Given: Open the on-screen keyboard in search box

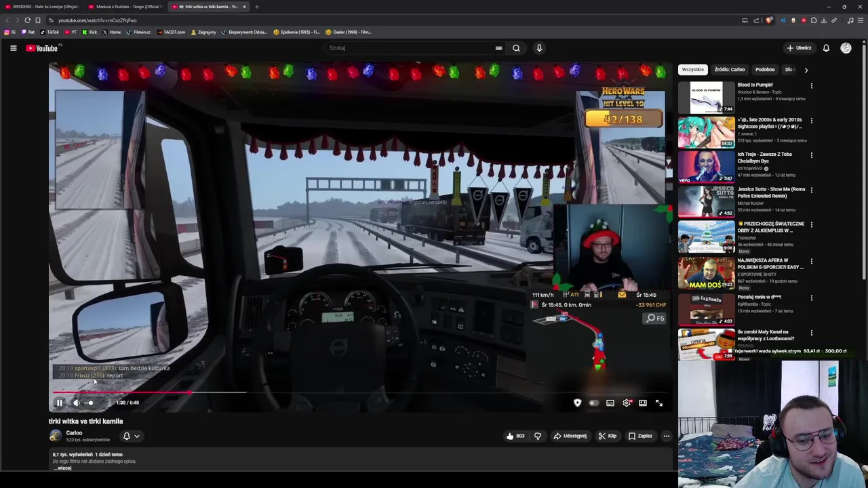Looking at the screenshot, I should [x=498, y=48].
